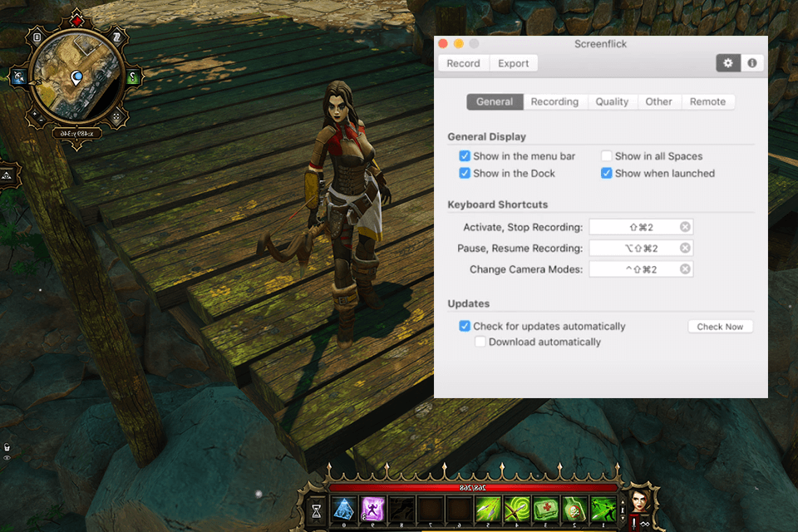Use the first aid kit skill
This screenshot has width=798, height=532.
[546, 509]
